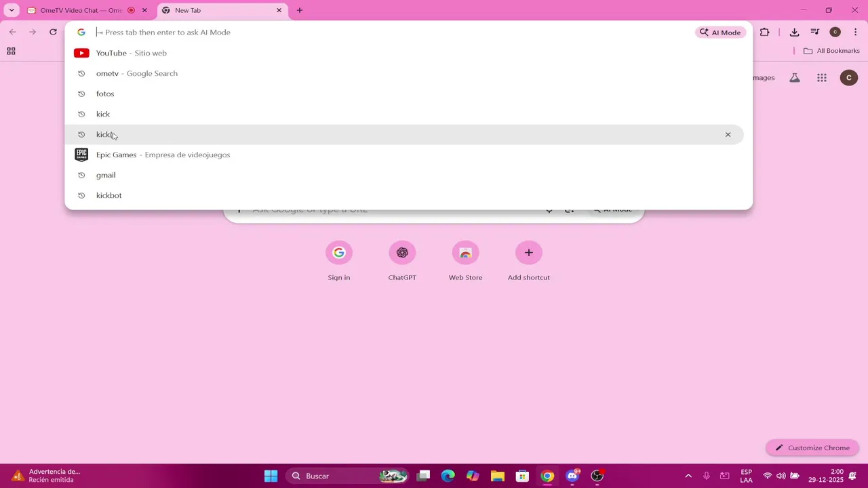Click the Google icon in the address bar

point(81,32)
